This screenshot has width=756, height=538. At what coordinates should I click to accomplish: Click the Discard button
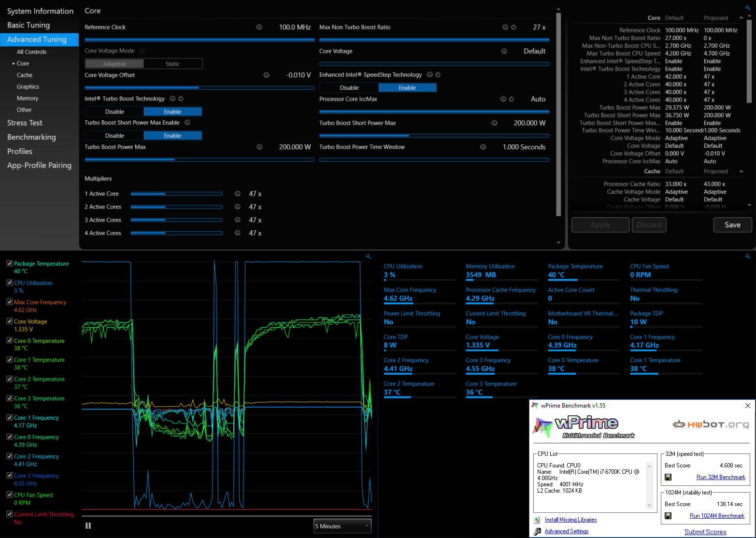pyautogui.click(x=649, y=225)
